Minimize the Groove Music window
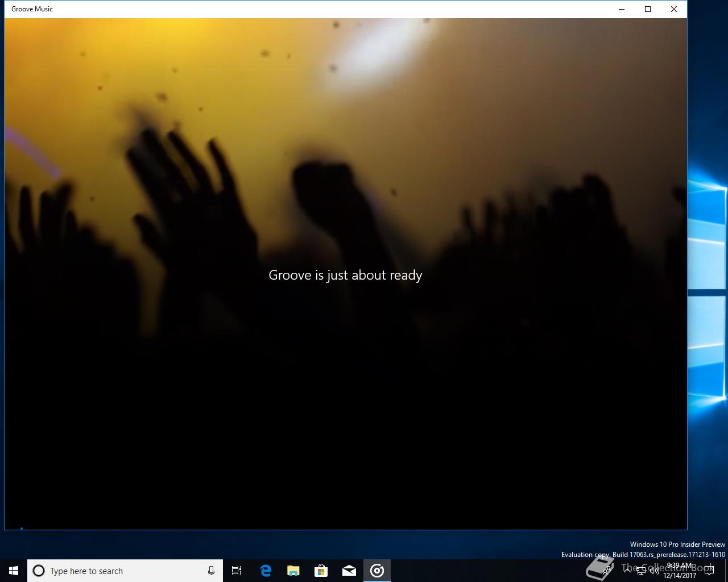 (622, 9)
